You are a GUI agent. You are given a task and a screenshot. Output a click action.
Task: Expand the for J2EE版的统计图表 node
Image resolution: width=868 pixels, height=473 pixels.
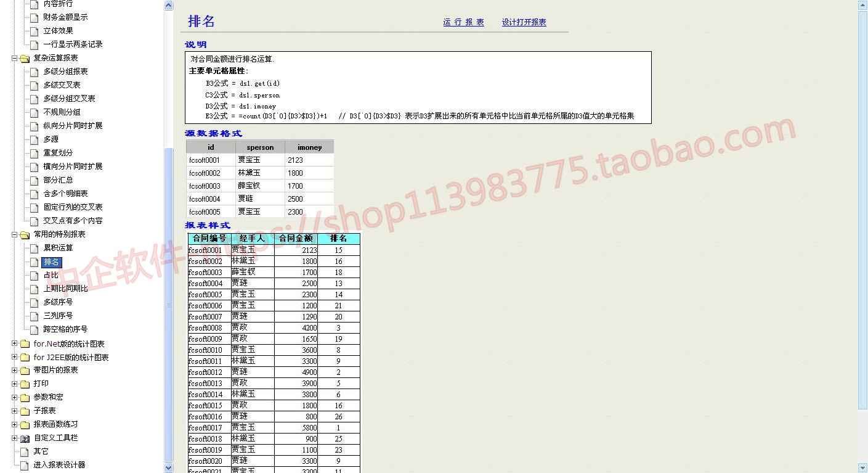(14, 358)
